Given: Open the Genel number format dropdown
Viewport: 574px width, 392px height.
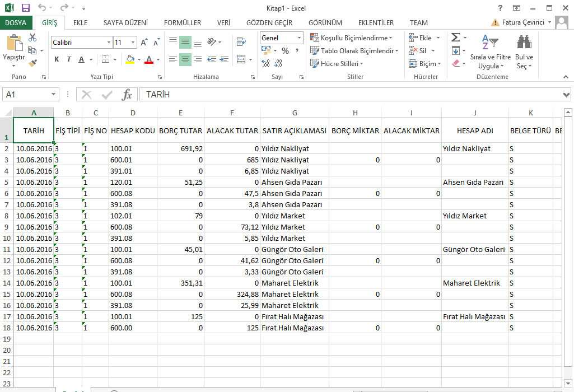Looking at the screenshot, I should point(299,38).
